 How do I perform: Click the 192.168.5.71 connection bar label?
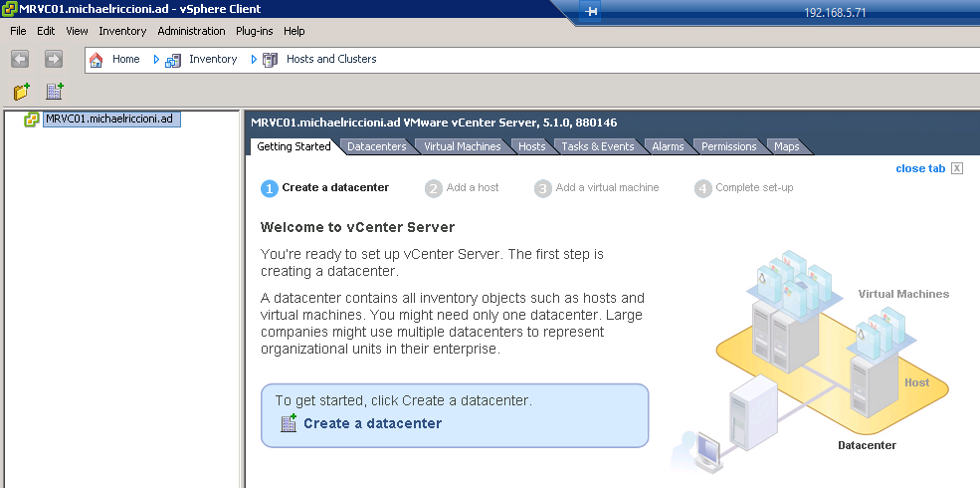pos(835,13)
